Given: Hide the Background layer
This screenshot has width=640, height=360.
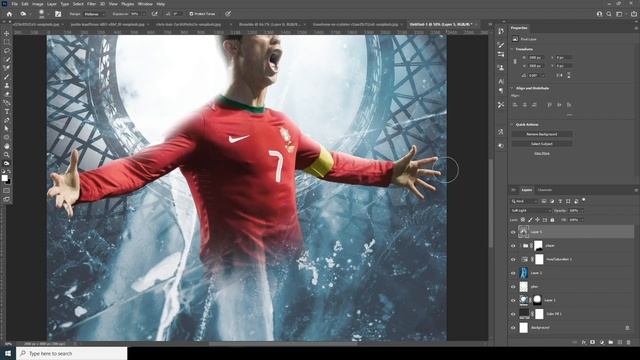Looking at the screenshot, I should [x=513, y=327].
